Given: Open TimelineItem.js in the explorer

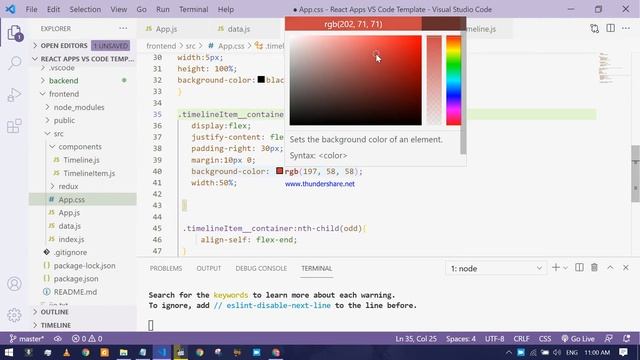Looking at the screenshot, I should 89,173.
